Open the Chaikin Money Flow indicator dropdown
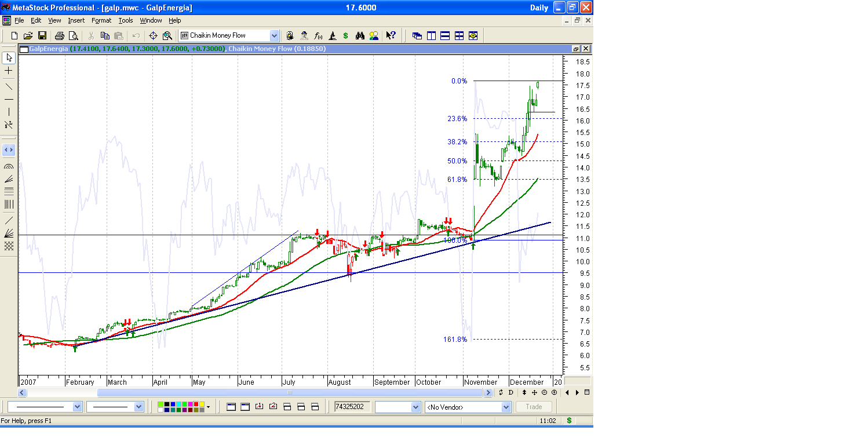 pos(274,35)
